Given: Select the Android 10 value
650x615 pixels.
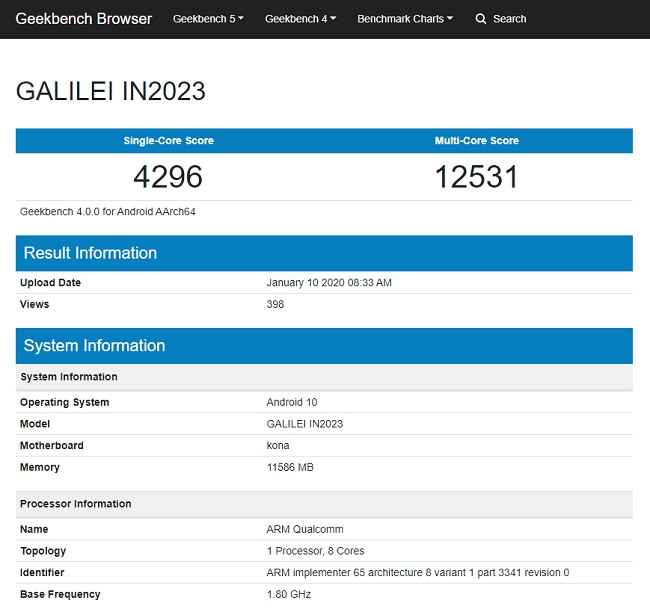Looking at the screenshot, I should (292, 402).
